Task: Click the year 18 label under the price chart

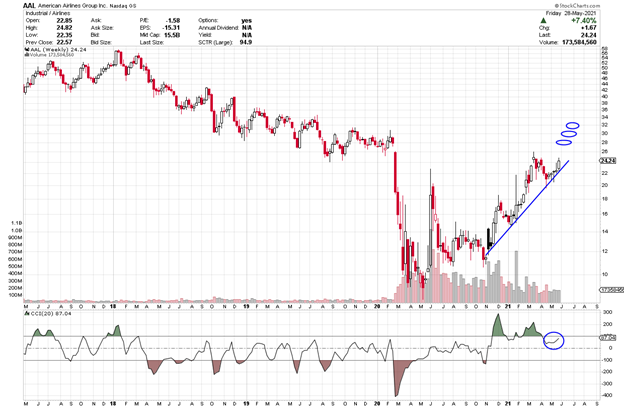Action: [x=113, y=306]
